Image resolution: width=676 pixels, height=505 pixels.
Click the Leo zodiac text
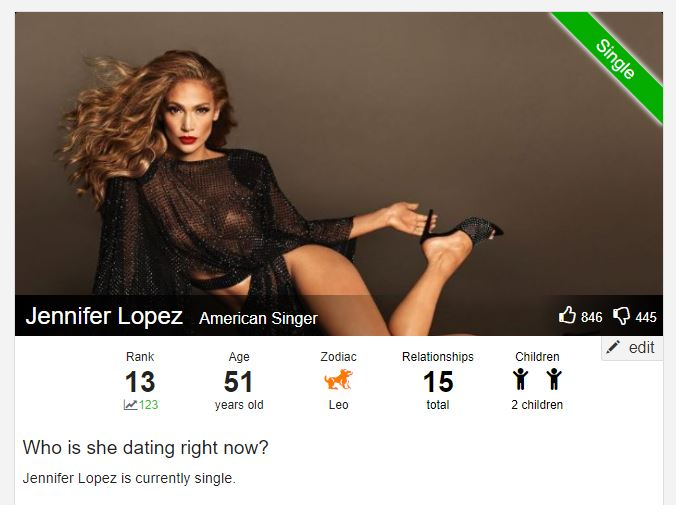click(x=338, y=405)
